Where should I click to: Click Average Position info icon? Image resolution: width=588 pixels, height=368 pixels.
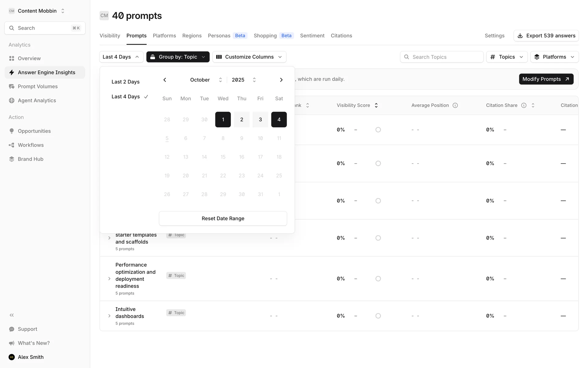pos(455,105)
